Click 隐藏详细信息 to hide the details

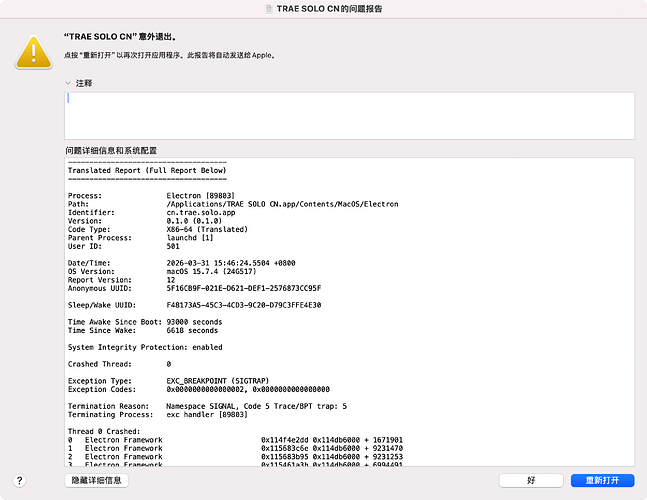click(x=97, y=480)
